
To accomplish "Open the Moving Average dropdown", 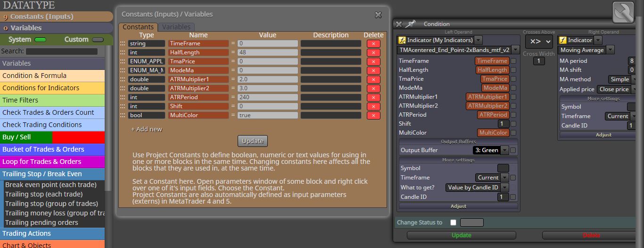I will (610, 50).
